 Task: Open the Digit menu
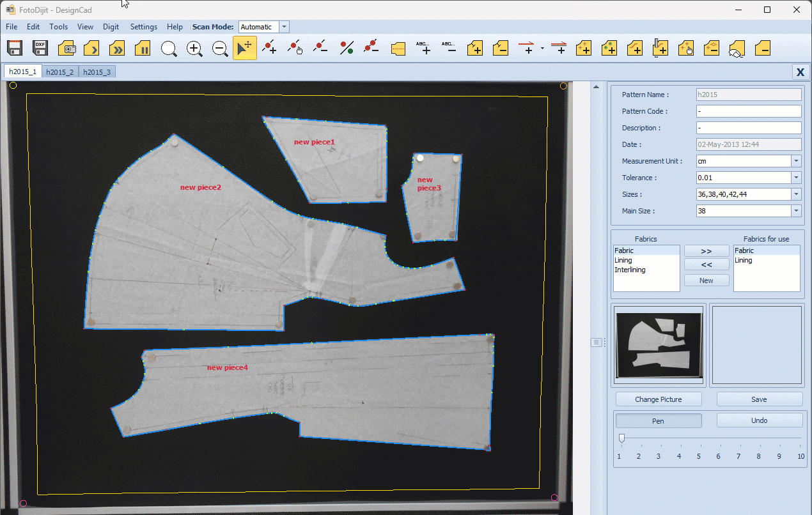click(111, 27)
